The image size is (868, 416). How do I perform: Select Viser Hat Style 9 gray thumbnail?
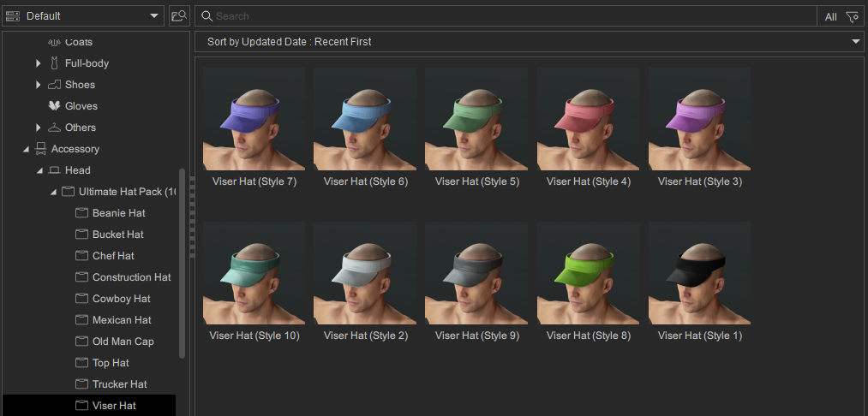click(x=476, y=273)
